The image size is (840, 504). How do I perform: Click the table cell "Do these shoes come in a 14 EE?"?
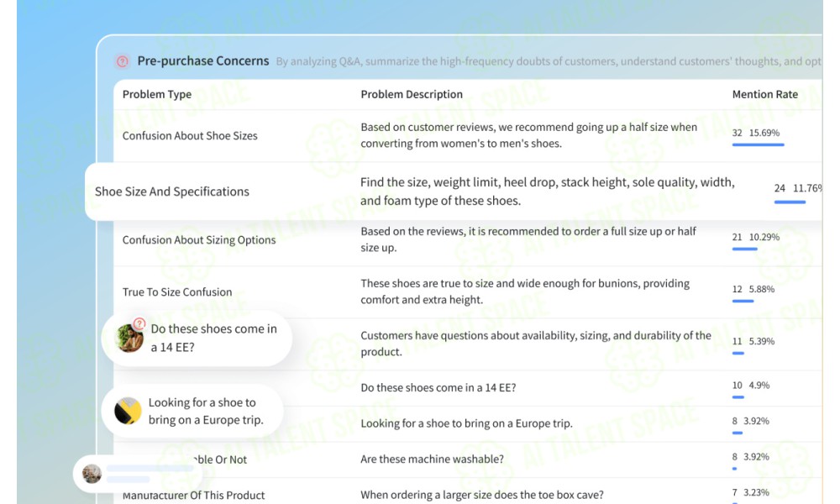coord(438,387)
